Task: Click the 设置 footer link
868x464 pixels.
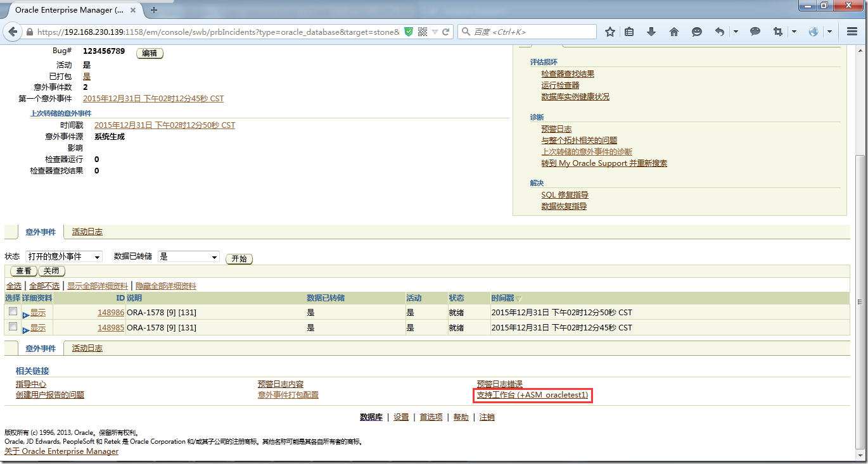Action: [x=401, y=417]
